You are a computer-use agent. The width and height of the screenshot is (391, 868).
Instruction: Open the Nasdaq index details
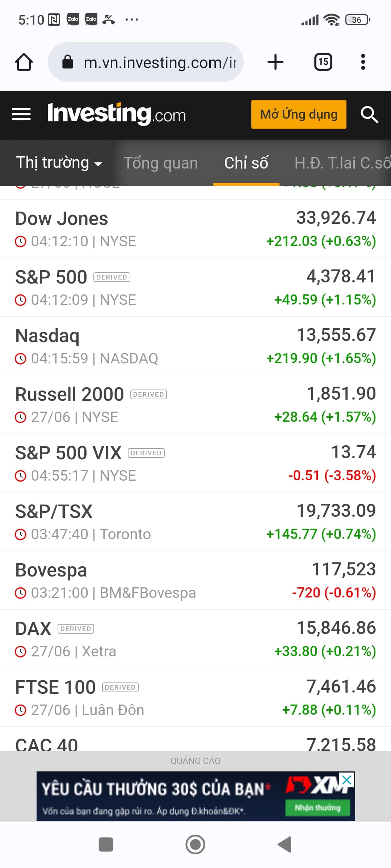pyautogui.click(x=47, y=336)
